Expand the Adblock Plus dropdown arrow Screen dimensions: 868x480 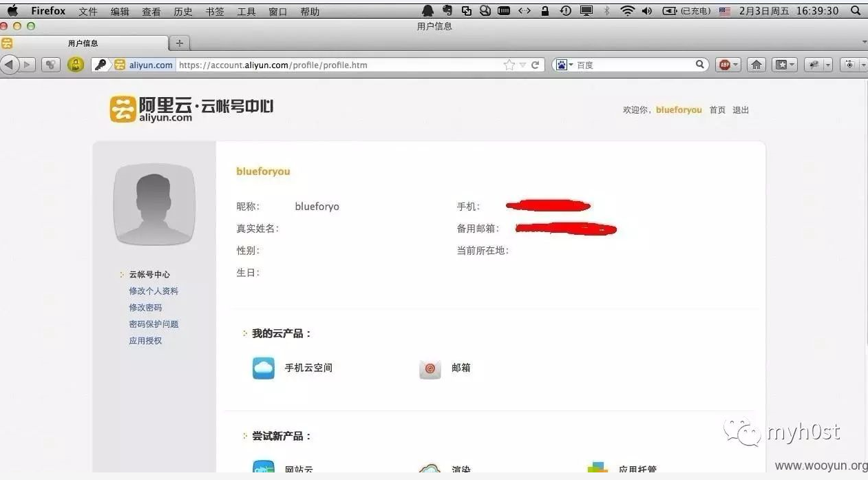pos(736,65)
